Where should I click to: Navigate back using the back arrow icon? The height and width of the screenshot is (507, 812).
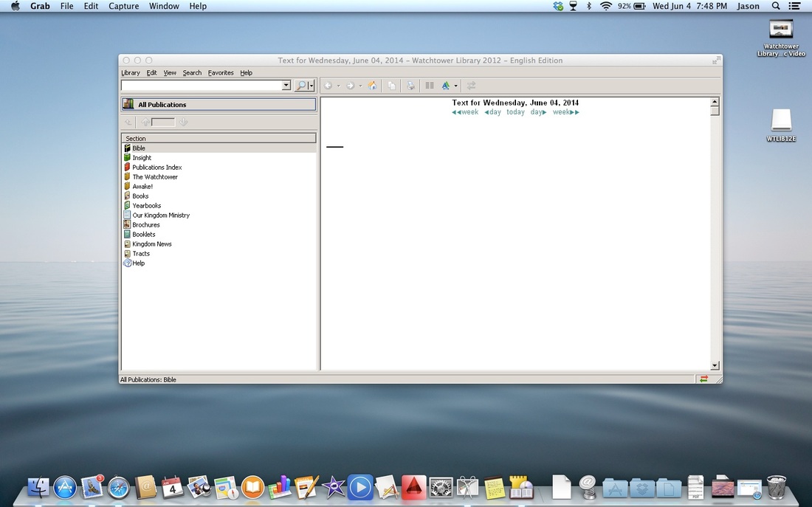point(329,86)
